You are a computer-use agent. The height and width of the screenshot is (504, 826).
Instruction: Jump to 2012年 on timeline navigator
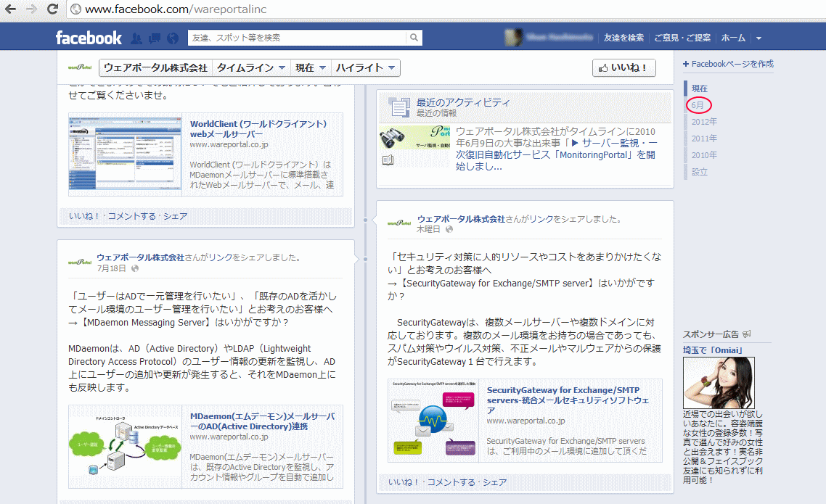pos(704,122)
